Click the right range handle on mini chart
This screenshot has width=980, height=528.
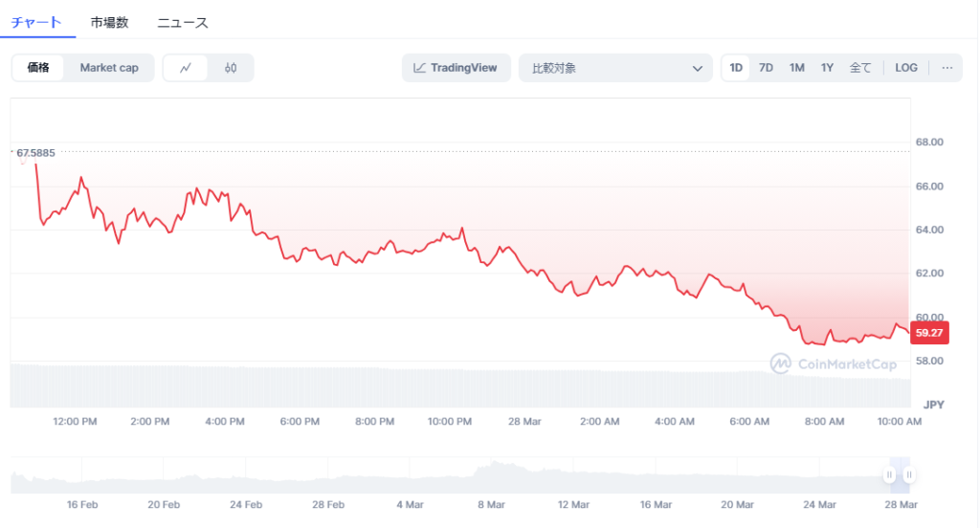909,474
